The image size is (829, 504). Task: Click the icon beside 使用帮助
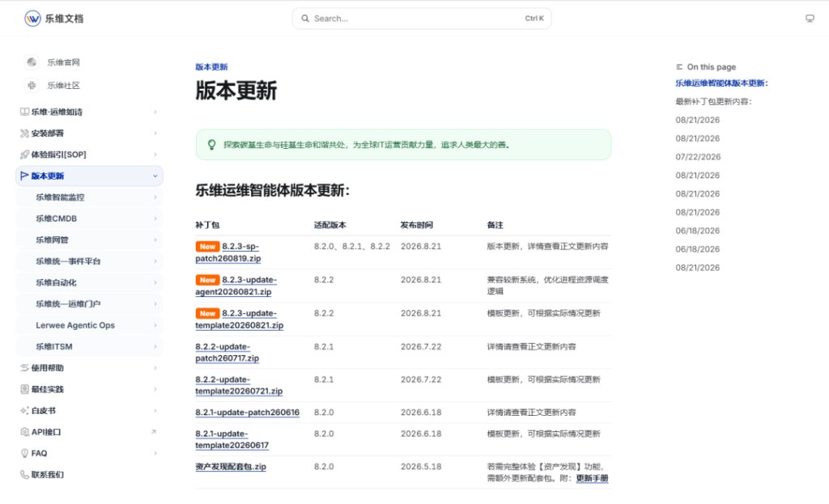pyautogui.click(x=24, y=368)
